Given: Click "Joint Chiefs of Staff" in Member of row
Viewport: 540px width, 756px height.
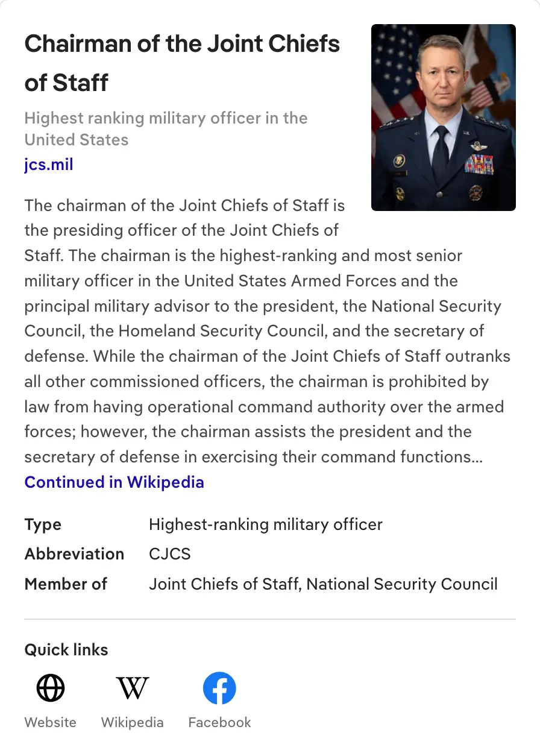Looking at the screenshot, I should [x=225, y=584].
